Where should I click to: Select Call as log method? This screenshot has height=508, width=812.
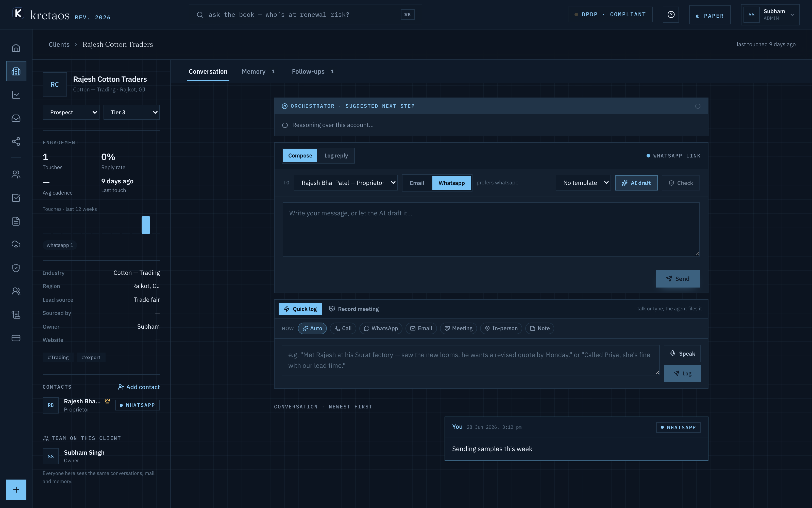[x=343, y=328]
